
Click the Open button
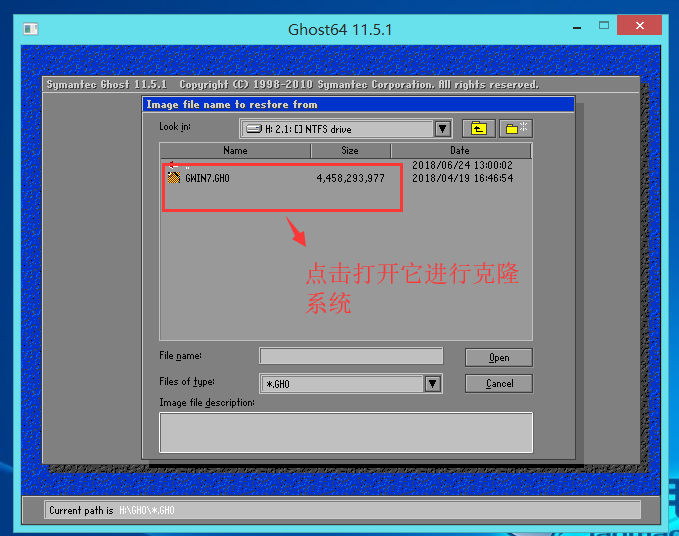tap(499, 358)
